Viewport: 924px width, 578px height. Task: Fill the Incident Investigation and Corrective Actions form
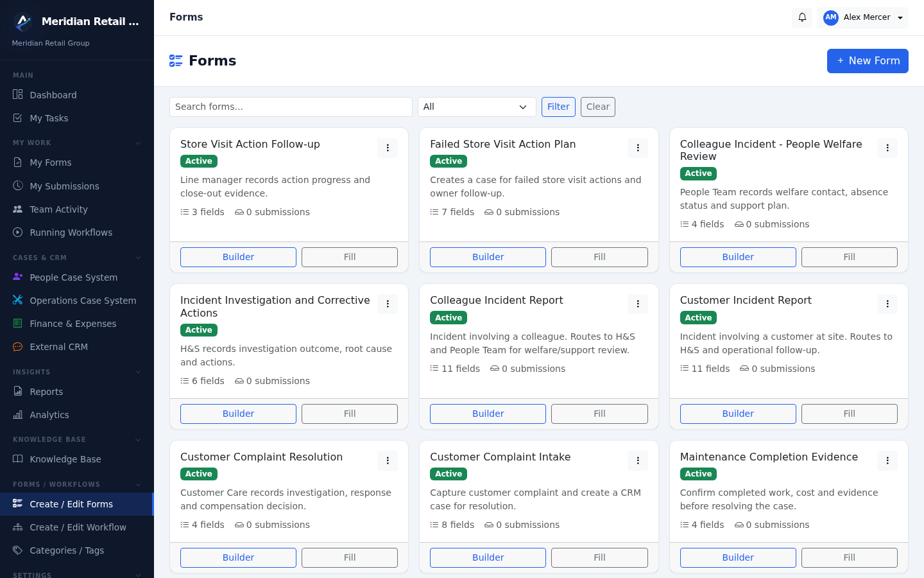[350, 414]
